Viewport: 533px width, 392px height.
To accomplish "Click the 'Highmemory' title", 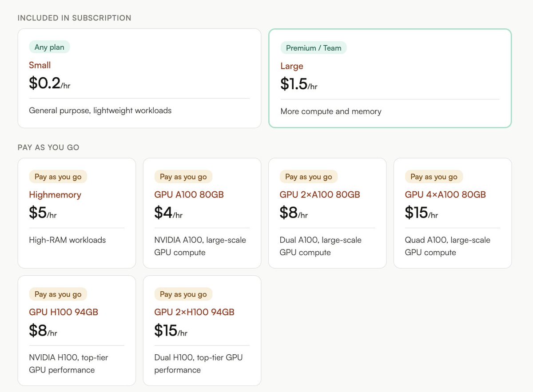I will 55,194.
